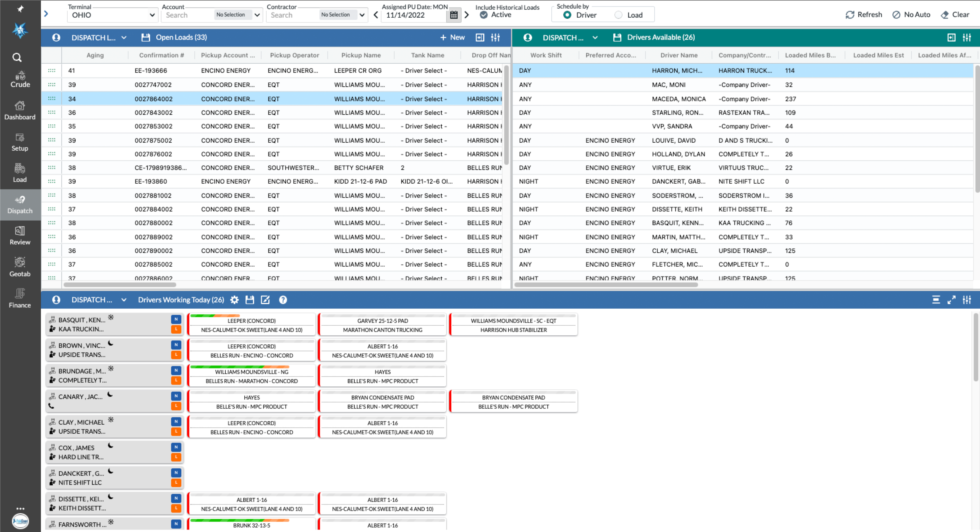
Task: Open the settings gear in Drivers Working Today toolbar
Action: click(234, 300)
